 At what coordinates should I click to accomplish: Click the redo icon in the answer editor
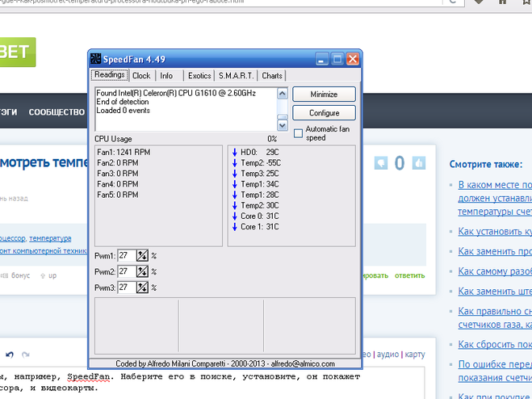(x=26, y=355)
